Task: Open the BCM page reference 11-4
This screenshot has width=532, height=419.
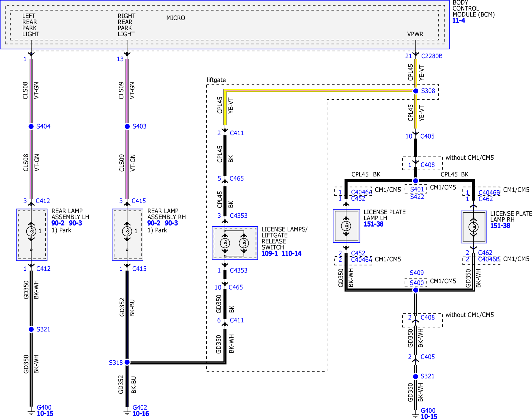Action: (x=459, y=21)
